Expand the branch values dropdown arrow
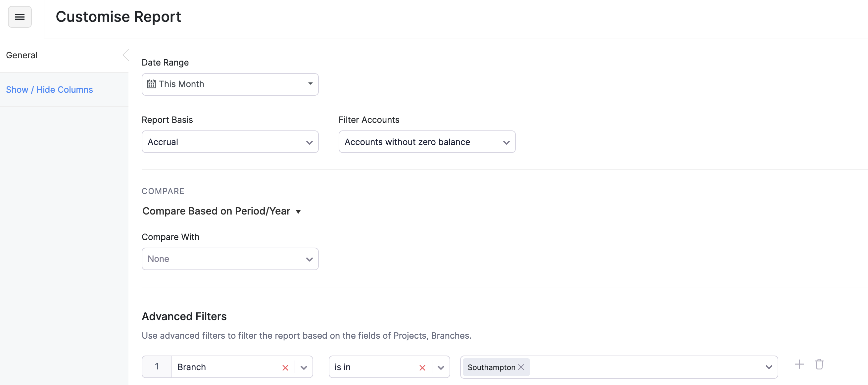Viewport: 868px width, 385px height. click(x=768, y=367)
